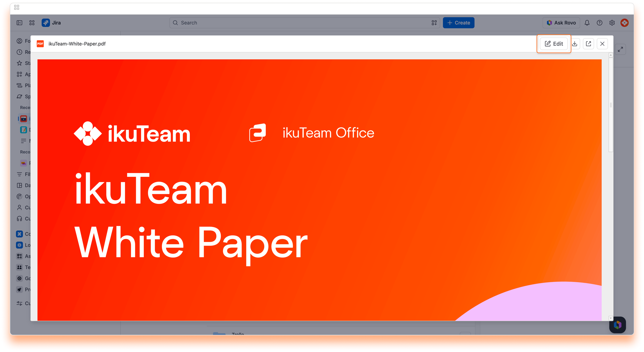Viewport: 644px width, 352px height.
Task: Expand the viewer to fullscreen
Action: coord(621,49)
